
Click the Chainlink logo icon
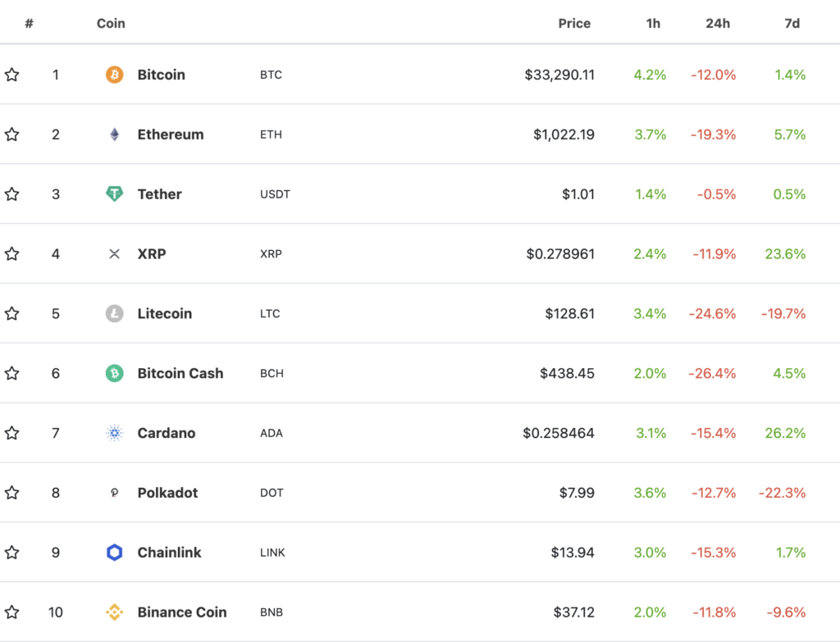(114, 553)
